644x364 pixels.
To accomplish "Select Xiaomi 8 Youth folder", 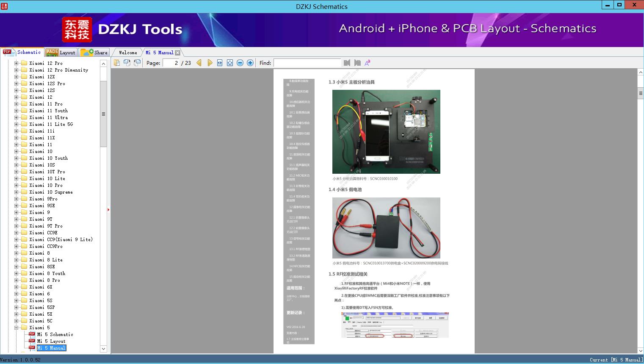I will tap(47, 273).
